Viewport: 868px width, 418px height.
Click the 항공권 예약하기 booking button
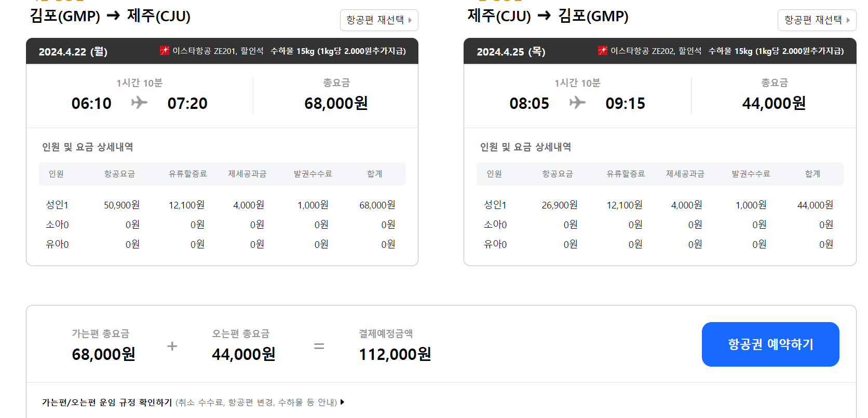point(770,344)
